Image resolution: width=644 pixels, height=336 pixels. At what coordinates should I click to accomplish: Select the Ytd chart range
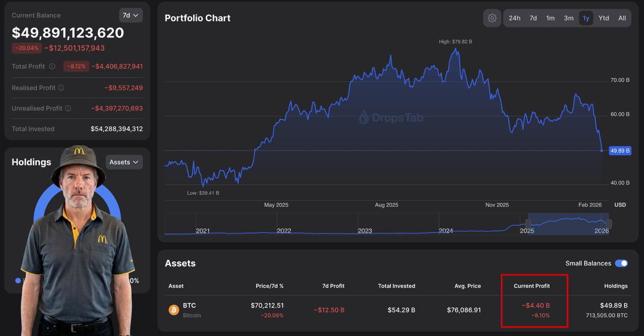(x=604, y=18)
